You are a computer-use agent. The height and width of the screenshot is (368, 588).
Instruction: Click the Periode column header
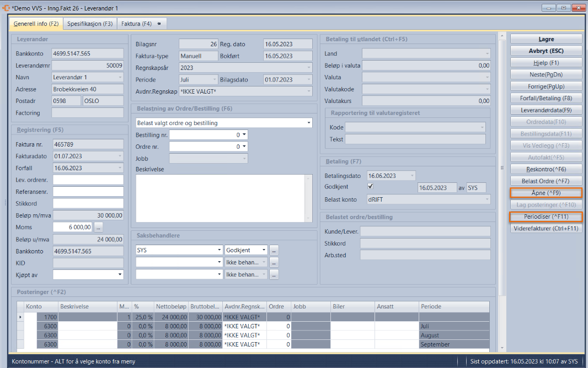click(x=454, y=307)
